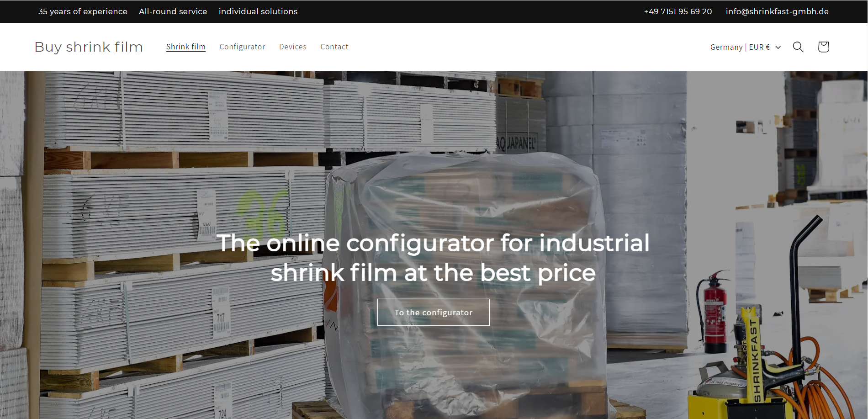Viewport: 868px width, 419px height.
Task: Select the All-round service text
Action: [x=173, y=11]
